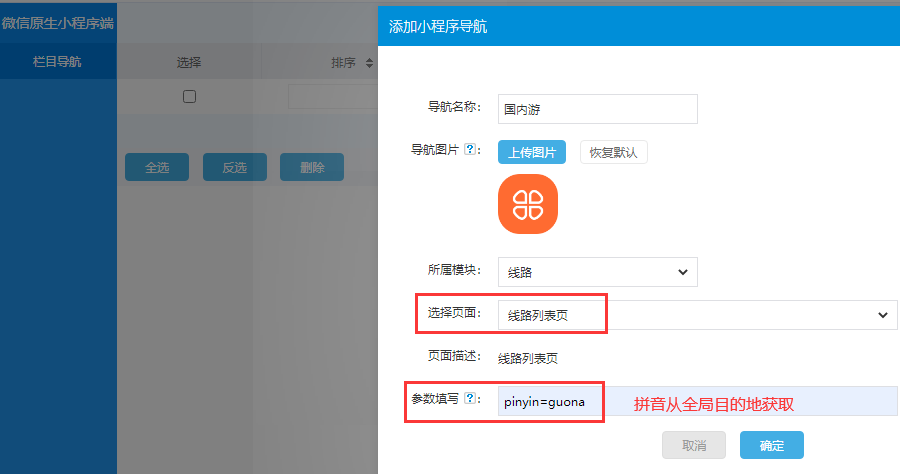Cancel the dialog with the 取消 button
Image resolution: width=900 pixels, height=474 pixels.
point(694,445)
